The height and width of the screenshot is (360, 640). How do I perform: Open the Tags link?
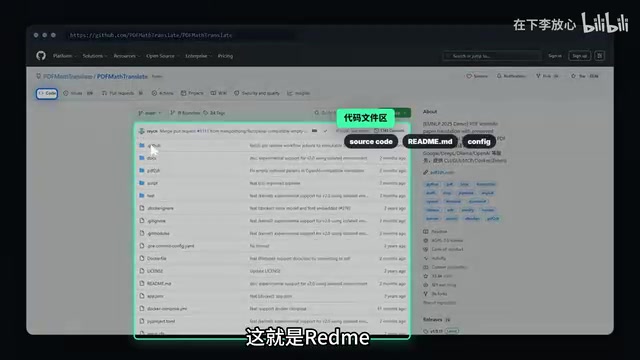(x=214, y=113)
